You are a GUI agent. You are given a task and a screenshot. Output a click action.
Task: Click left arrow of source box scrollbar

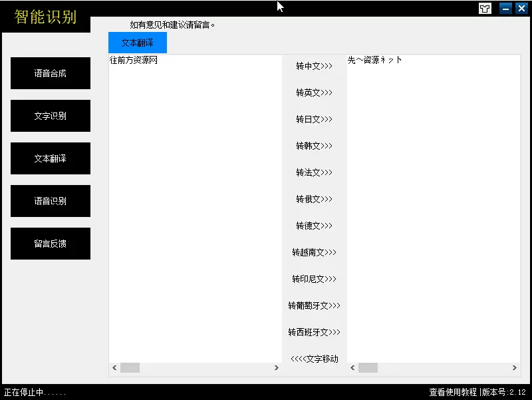pos(114,368)
